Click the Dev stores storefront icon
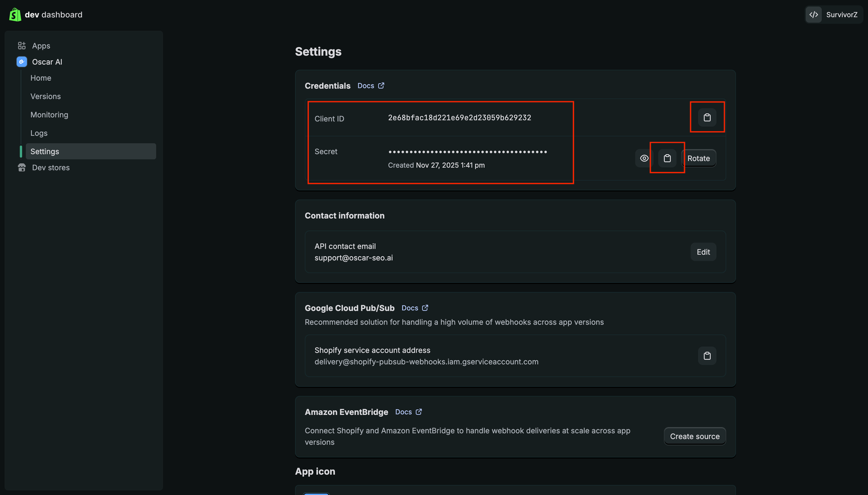868x495 pixels. [x=22, y=168]
